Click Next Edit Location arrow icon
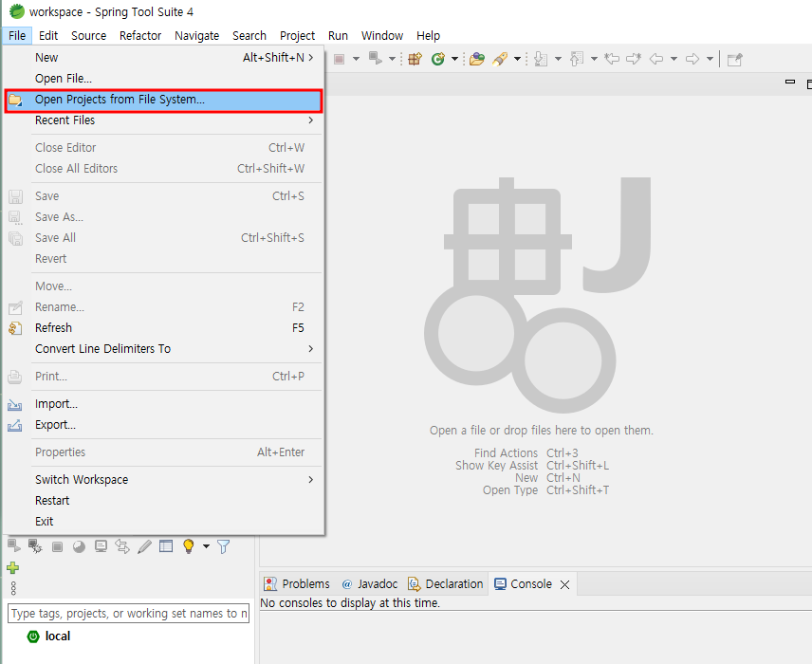 click(x=634, y=59)
